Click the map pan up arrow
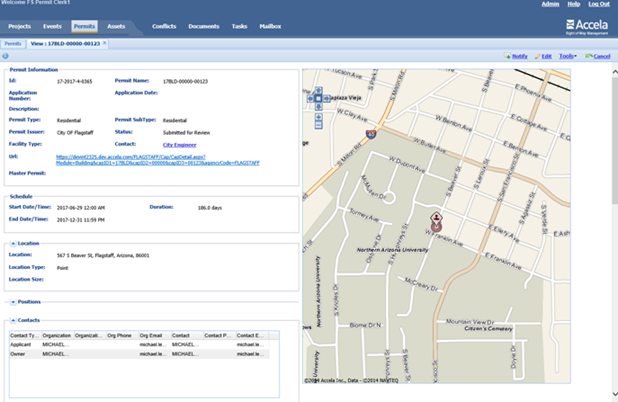The image size is (618, 402). point(319,91)
